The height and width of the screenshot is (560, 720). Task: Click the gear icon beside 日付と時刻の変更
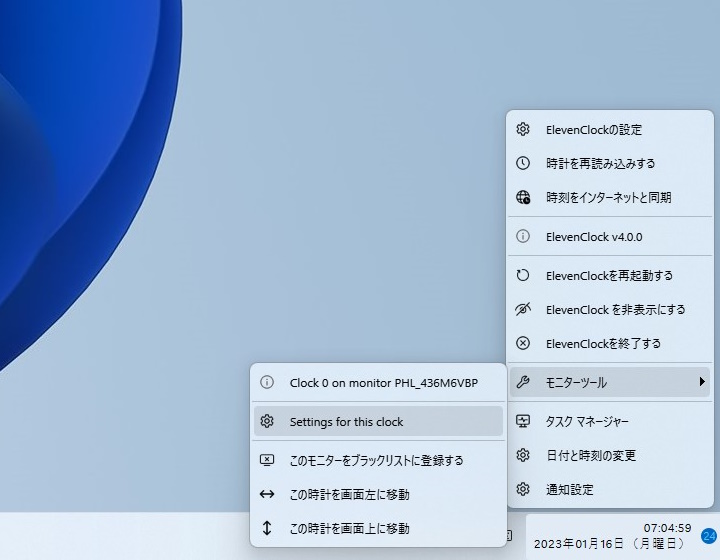pos(523,455)
